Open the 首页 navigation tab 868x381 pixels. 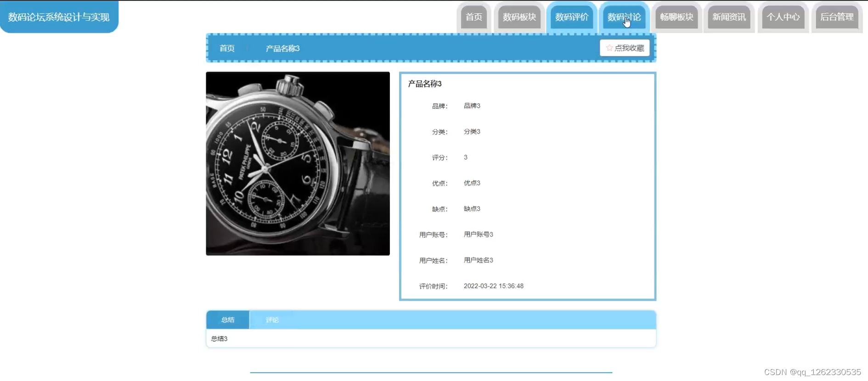[474, 17]
